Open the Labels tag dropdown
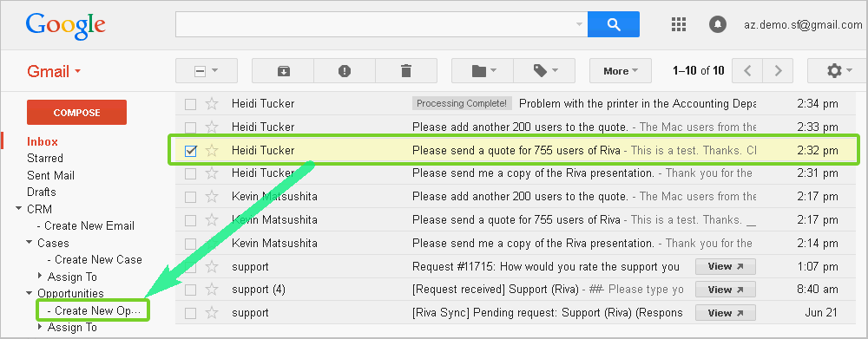This screenshot has height=339, width=868. (545, 71)
